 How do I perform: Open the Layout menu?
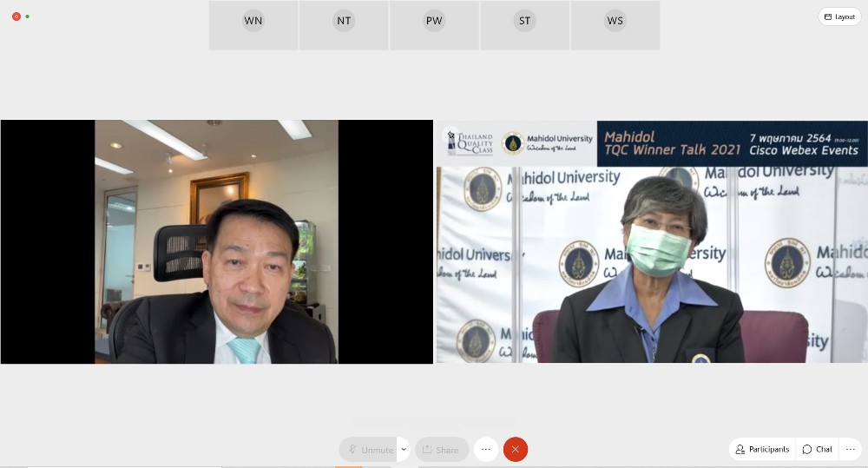point(839,16)
